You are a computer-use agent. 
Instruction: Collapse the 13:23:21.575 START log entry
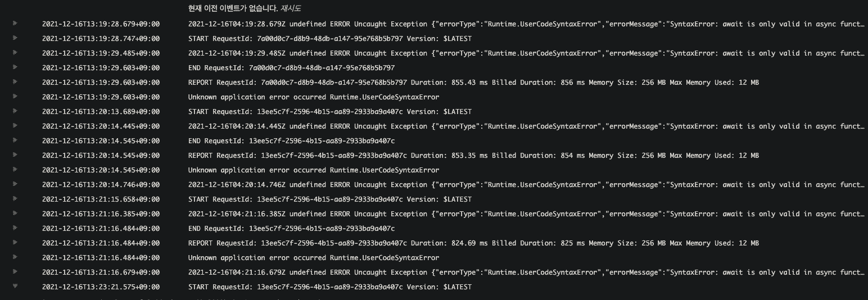(x=15, y=287)
